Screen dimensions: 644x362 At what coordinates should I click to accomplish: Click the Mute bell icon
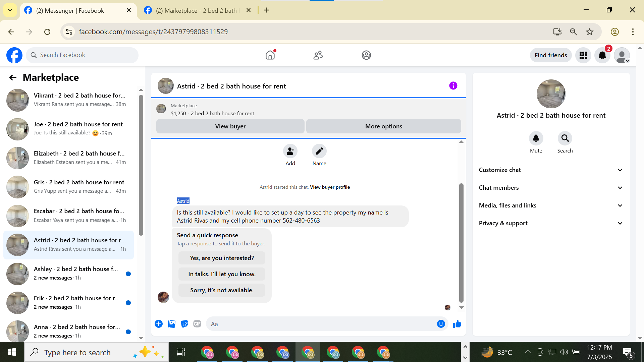(536, 138)
